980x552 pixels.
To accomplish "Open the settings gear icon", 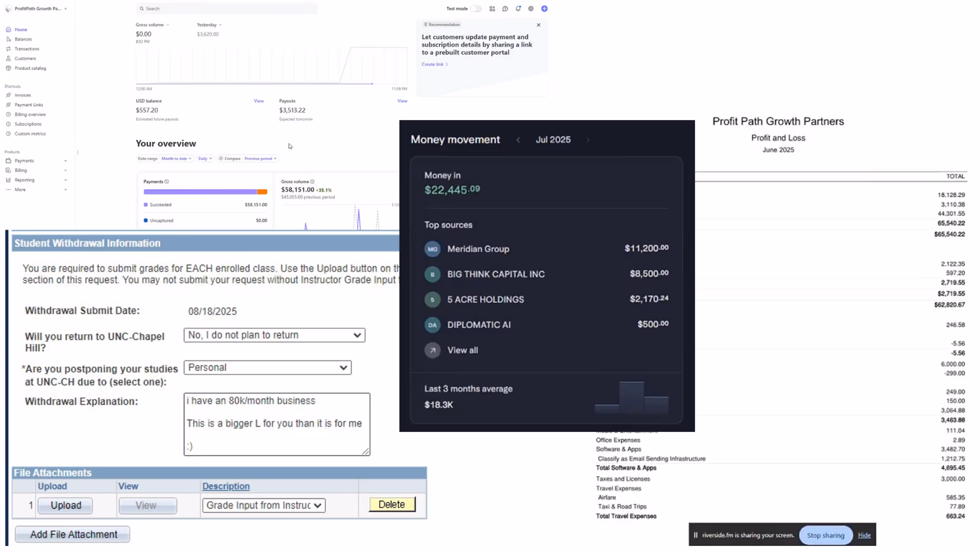I will [x=531, y=9].
